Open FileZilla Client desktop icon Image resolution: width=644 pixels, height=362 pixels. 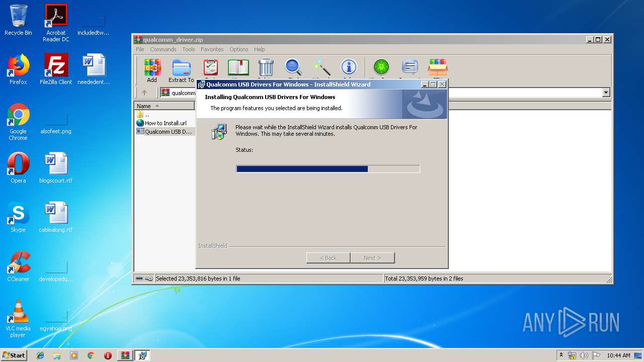pyautogui.click(x=56, y=69)
